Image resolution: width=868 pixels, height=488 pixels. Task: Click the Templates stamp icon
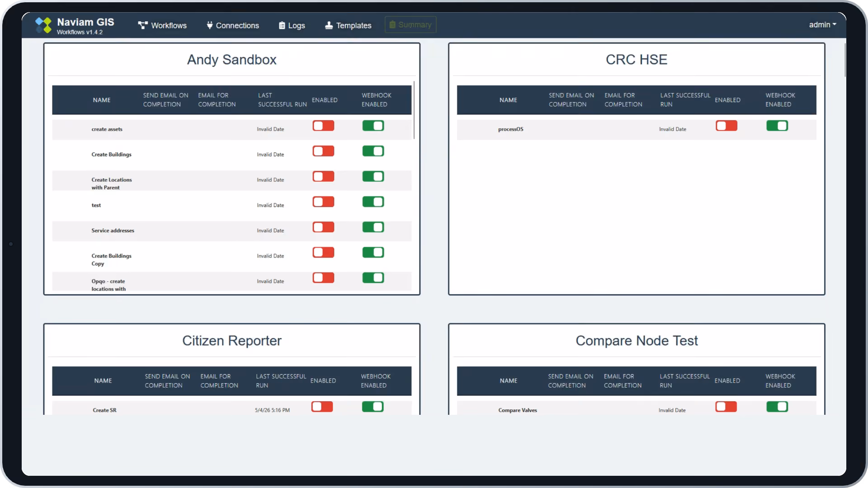(x=329, y=25)
